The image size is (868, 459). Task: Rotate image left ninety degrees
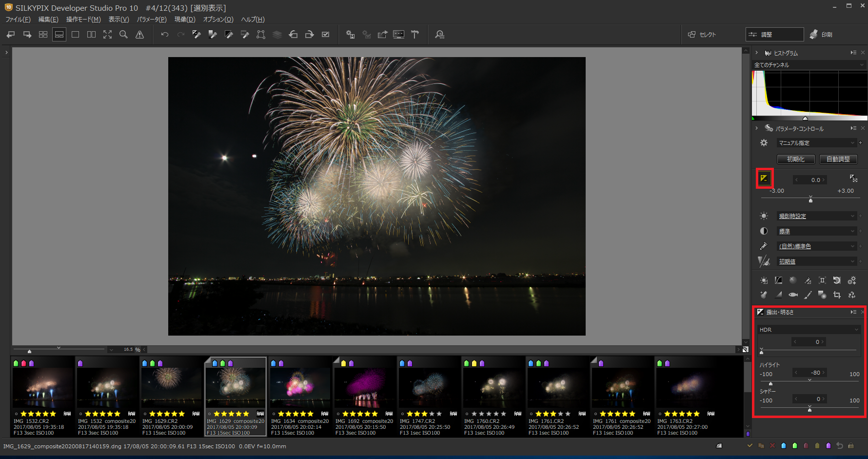pyautogui.click(x=293, y=35)
